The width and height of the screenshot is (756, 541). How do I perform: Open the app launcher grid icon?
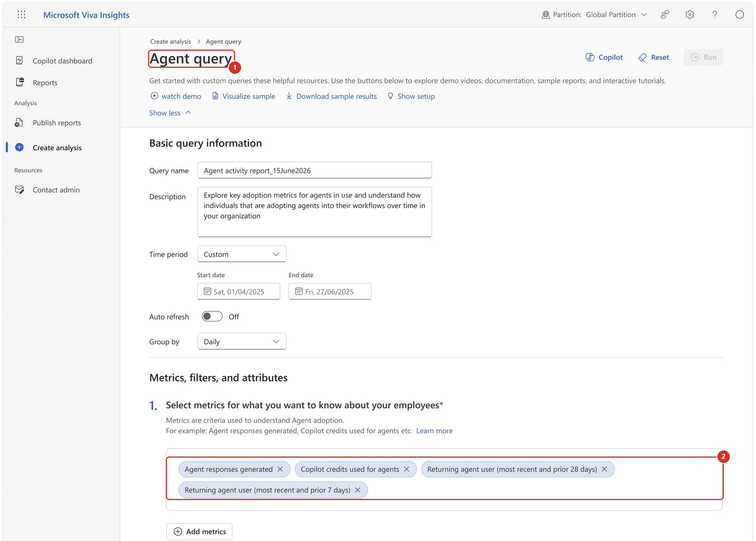pos(21,14)
